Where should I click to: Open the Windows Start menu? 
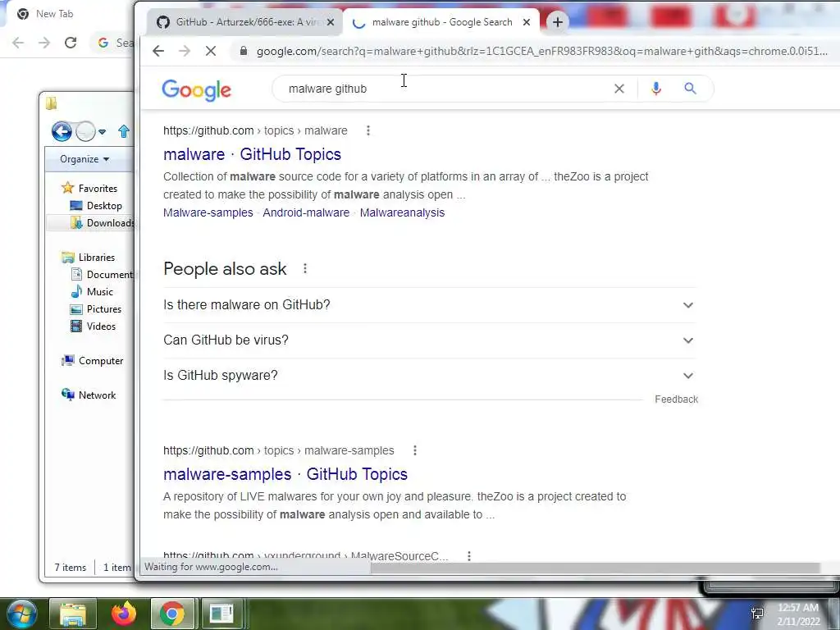click(x=21, y=614)
